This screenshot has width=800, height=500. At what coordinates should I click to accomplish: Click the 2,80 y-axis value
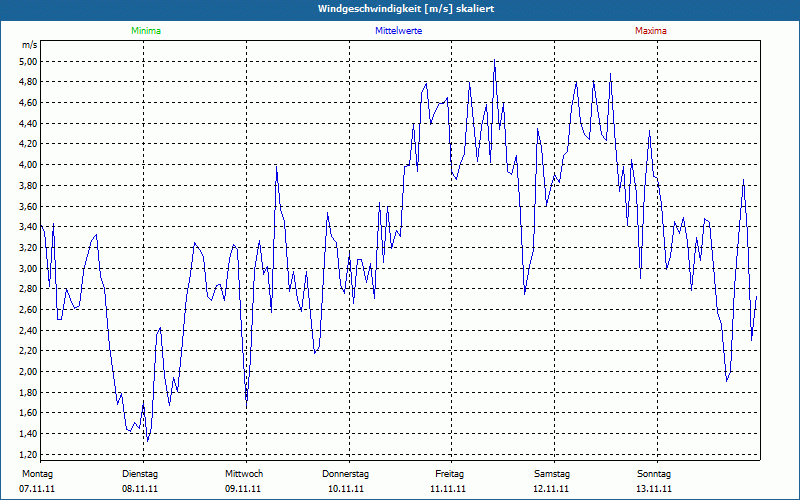(x=30, y=289)
